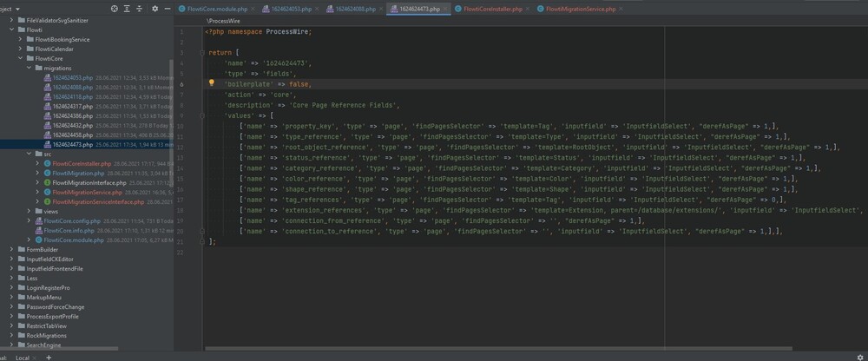Open FlowtiMigration.php in the src folder

(77, 173)
